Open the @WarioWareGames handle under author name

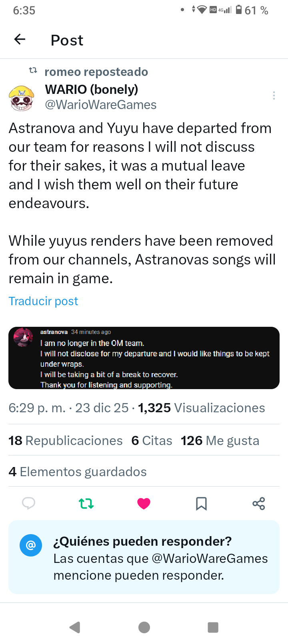click(100, 105)
